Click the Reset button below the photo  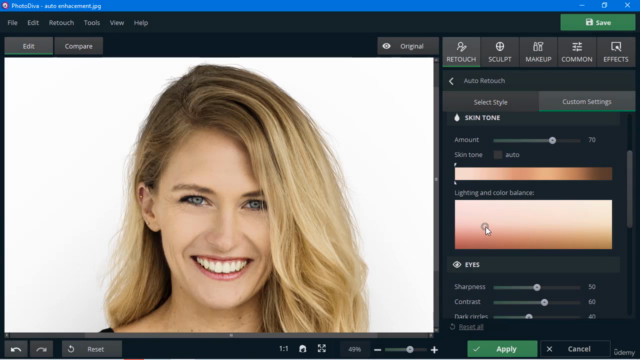92,349
